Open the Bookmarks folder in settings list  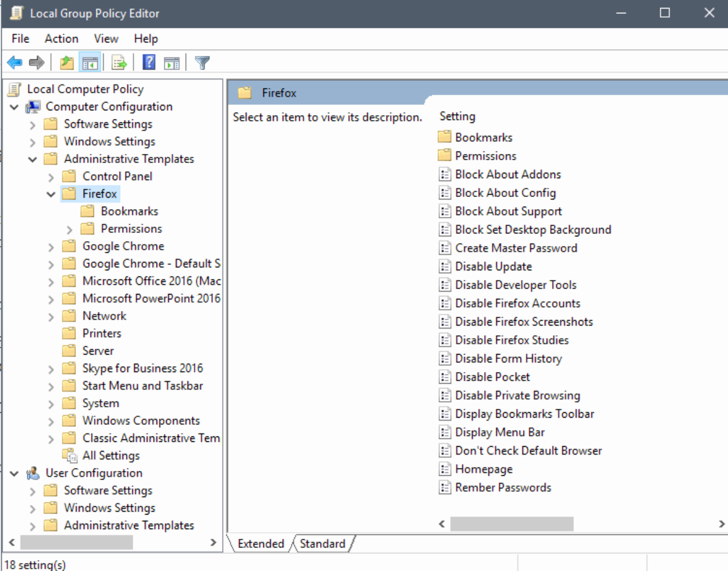484,138
